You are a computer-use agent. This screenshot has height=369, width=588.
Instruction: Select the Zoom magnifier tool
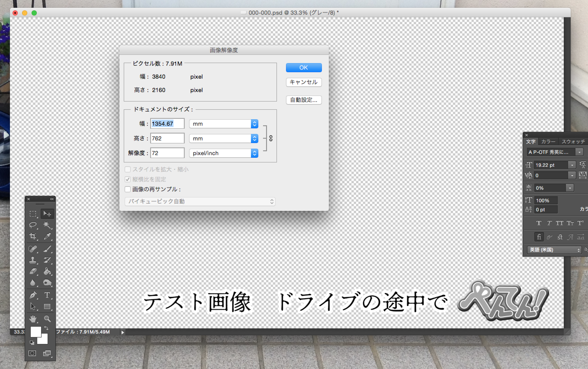[47, 318]
